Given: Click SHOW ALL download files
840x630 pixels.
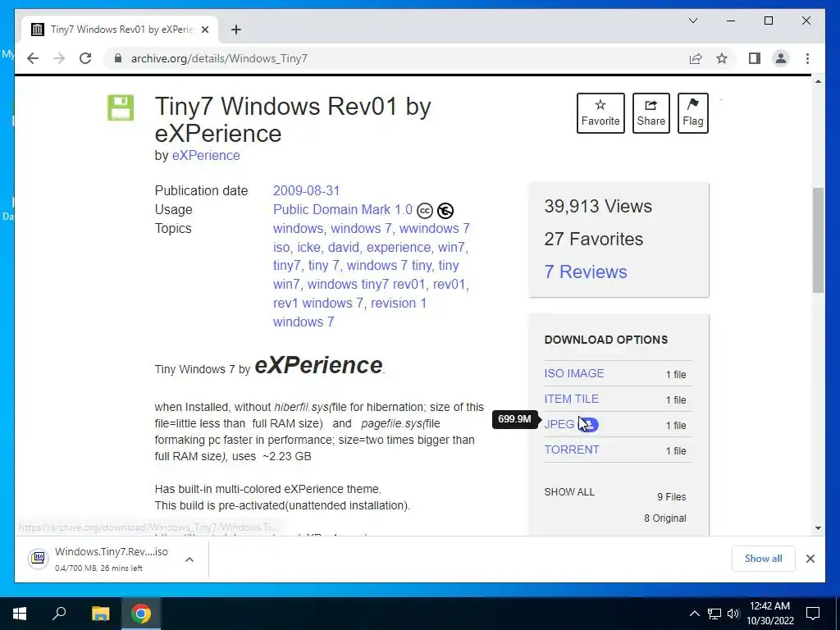Looking at the screenshot, I should pos(569,492).
